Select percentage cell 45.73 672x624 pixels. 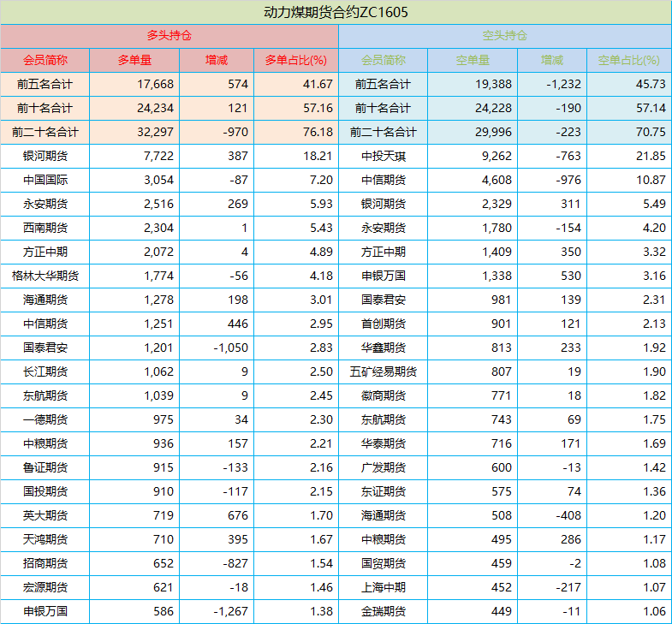(x=651, y=84)
